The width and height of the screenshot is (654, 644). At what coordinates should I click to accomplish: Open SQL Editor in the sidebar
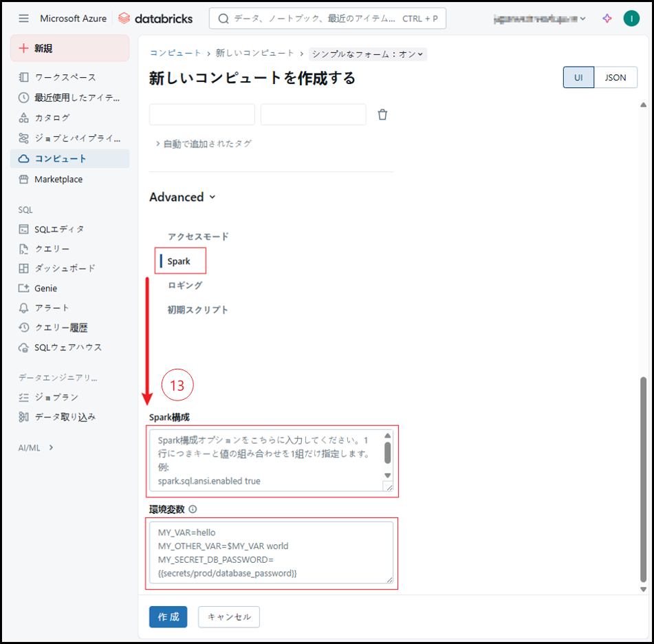(59, 229)
